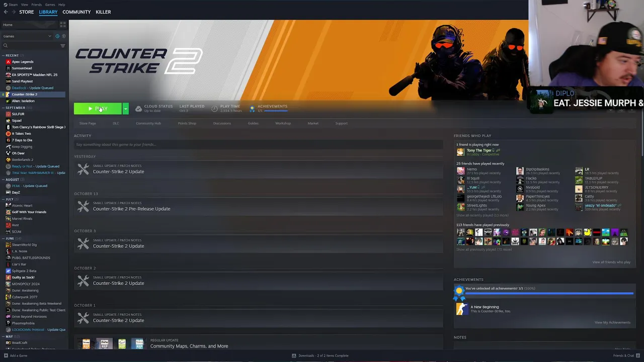Click the Apex Legends game icon
Image resolution: width=644 pixels, height=362 pixels.
coord(8,62)
